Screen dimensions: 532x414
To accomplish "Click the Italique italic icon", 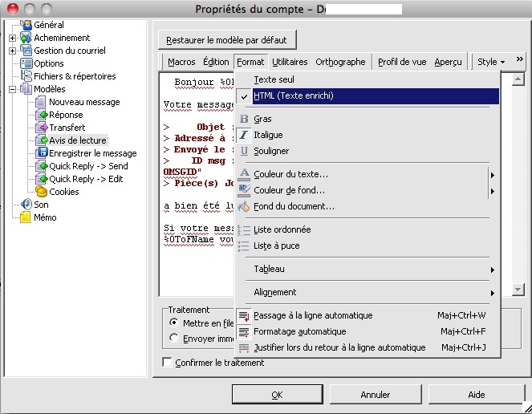I will 245,135.
